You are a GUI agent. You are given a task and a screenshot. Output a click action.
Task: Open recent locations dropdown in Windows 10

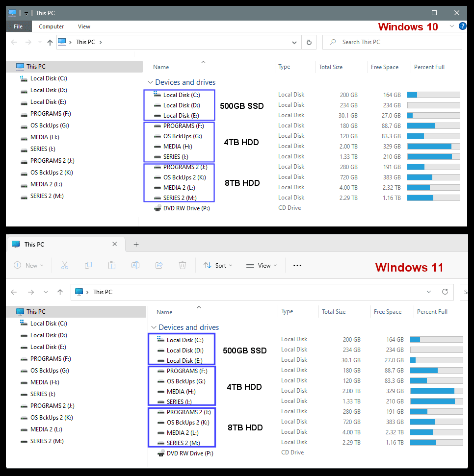pos(40,42)
